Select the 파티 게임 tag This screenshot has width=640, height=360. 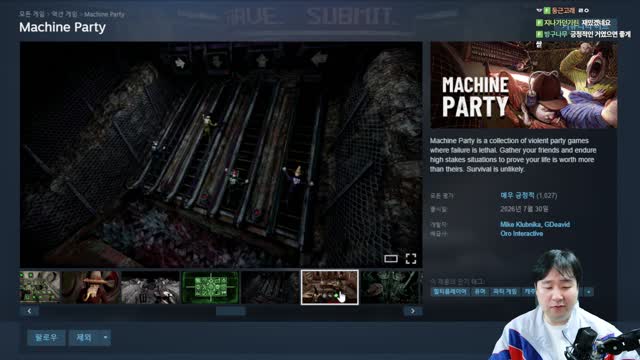(x=504, y=292)
